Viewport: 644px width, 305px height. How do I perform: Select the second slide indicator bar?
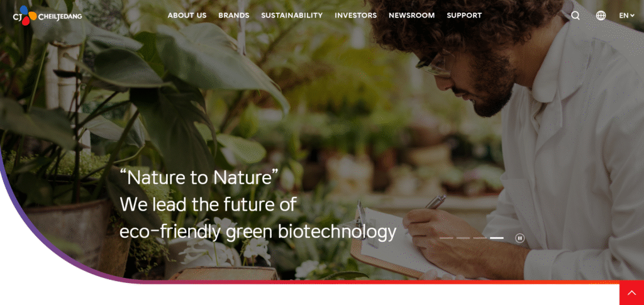pyautogui.click(x=464, y=238)
